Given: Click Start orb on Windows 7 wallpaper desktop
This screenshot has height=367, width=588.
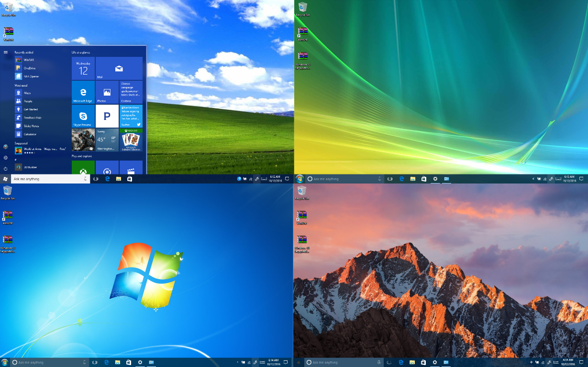Looking at the screenshot, I should (x=5, y=362).
